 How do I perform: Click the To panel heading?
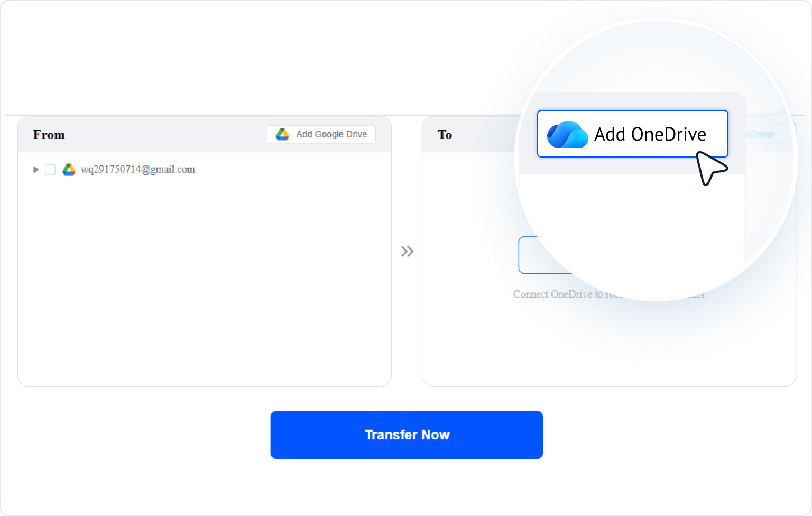point(445,135)
